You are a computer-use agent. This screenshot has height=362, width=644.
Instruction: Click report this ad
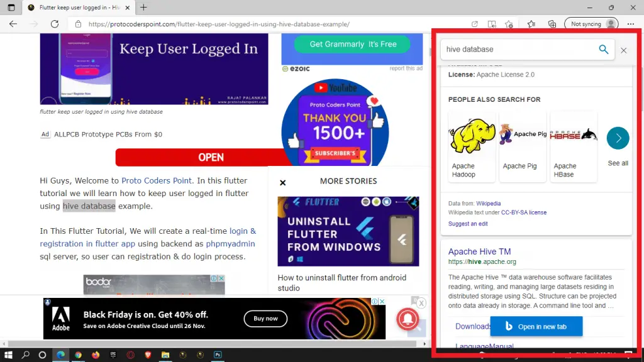(406, 68)
